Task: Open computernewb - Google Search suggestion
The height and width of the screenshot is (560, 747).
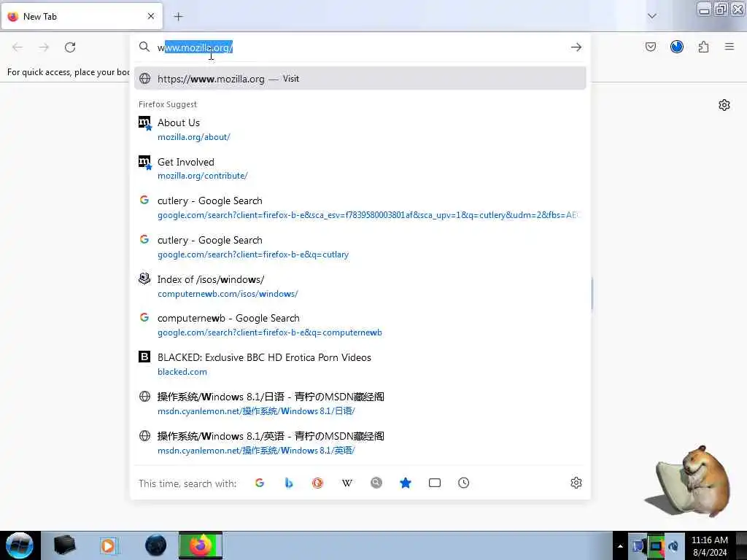Action: [x=360, y=325]
